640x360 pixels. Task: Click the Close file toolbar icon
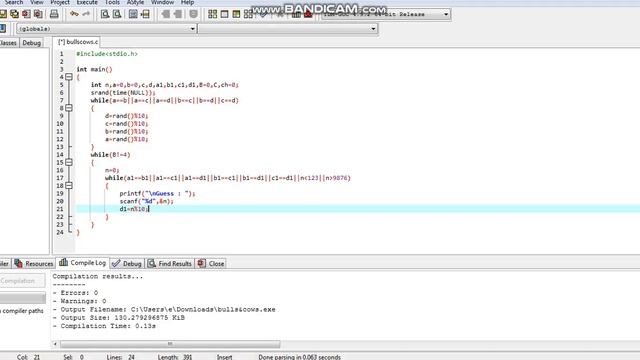pos(26,14)
